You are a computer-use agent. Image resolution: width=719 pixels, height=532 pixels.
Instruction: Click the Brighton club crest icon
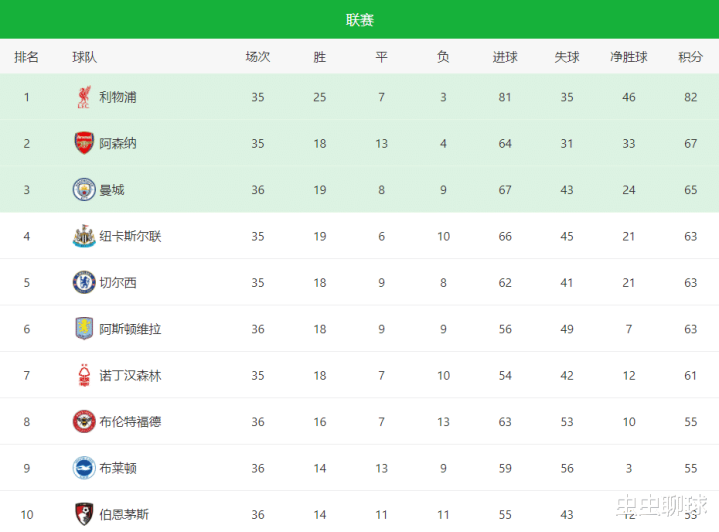click(x=84, y=468)
